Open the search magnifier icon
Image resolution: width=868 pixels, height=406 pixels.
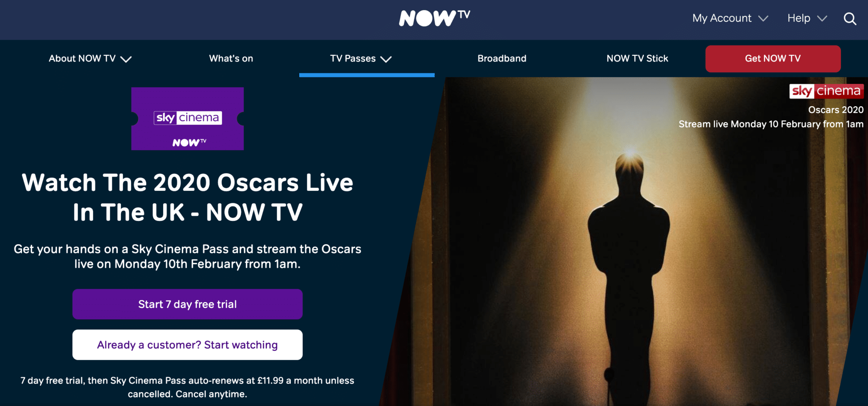click(x=850, y=19)
